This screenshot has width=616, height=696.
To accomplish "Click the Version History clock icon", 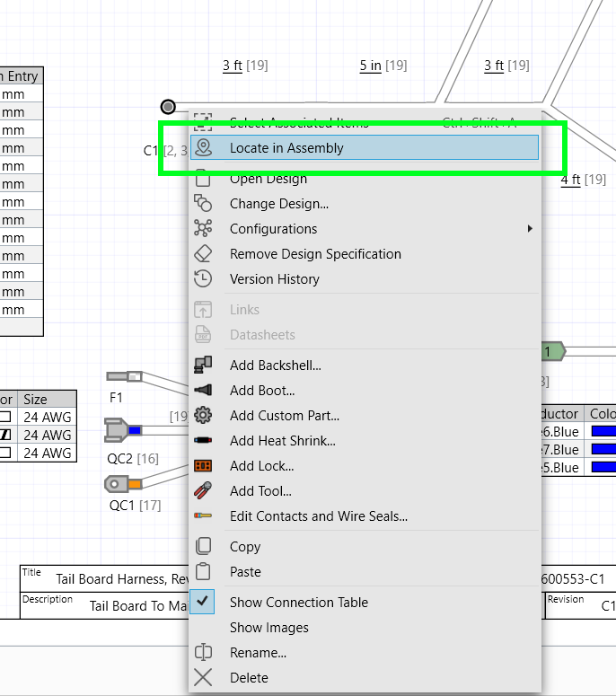I will click(203, 278).
